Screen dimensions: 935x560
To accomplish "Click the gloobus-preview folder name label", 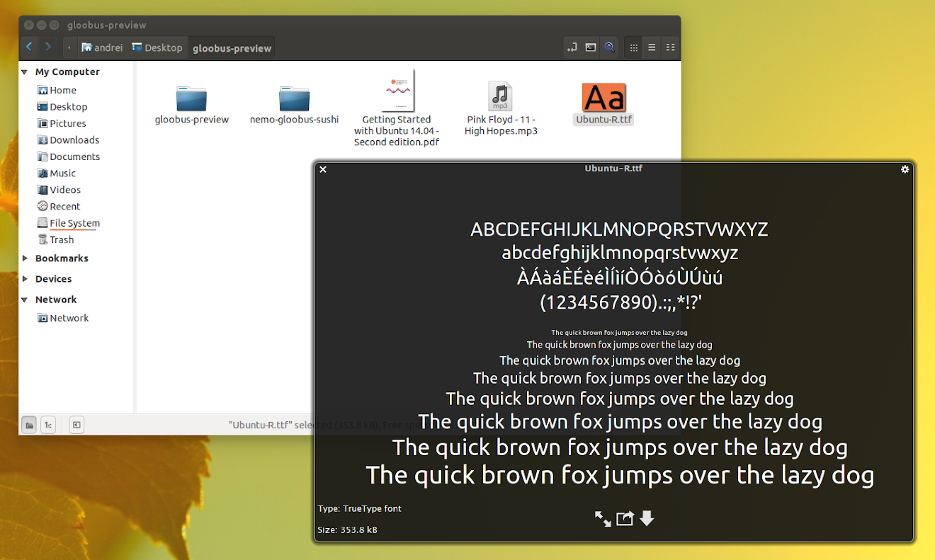I will (192, 120).
